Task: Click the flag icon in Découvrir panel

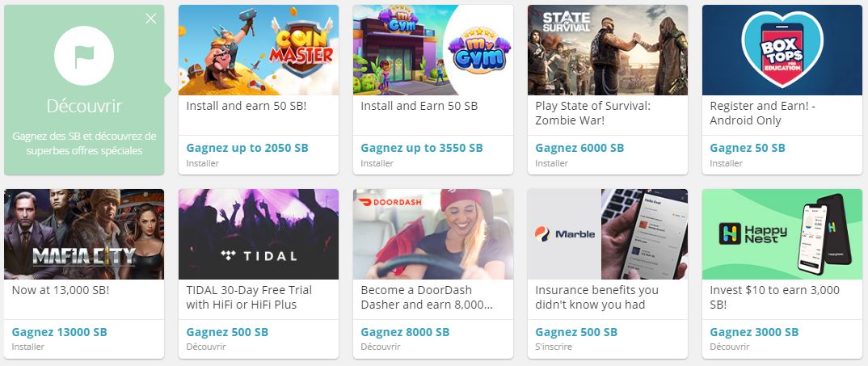Action: [84, 56]
